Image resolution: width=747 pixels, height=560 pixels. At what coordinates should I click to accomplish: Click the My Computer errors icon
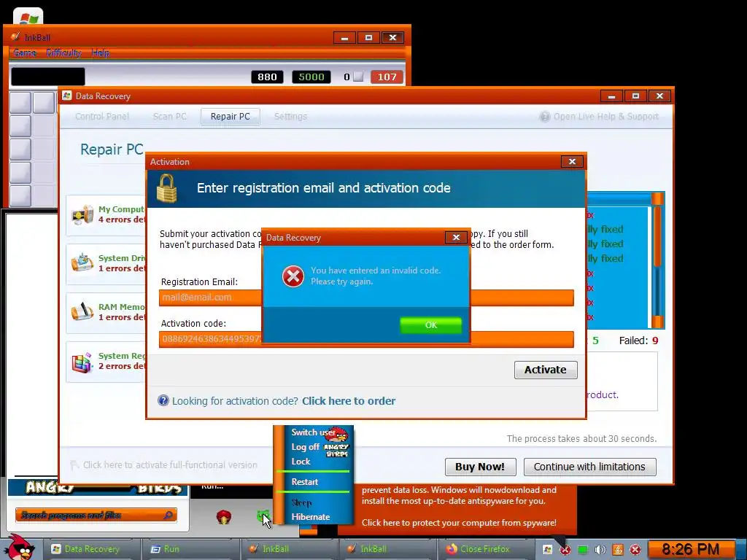(83, 215)
